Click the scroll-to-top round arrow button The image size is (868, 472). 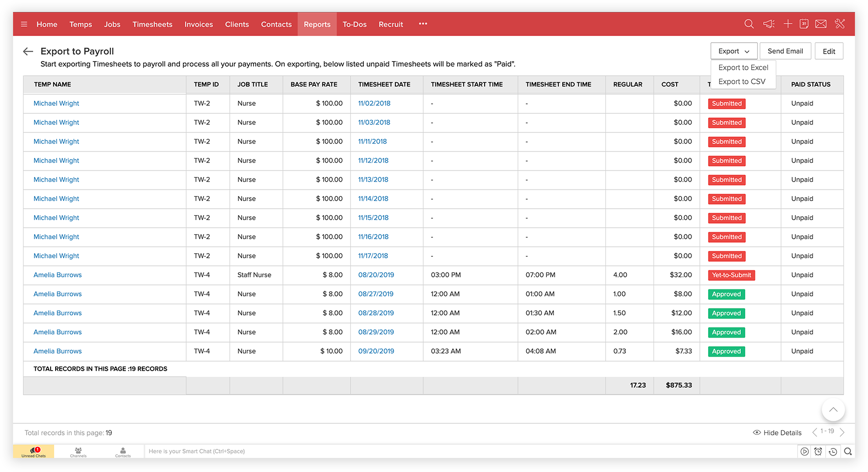[x=833, y=410]
